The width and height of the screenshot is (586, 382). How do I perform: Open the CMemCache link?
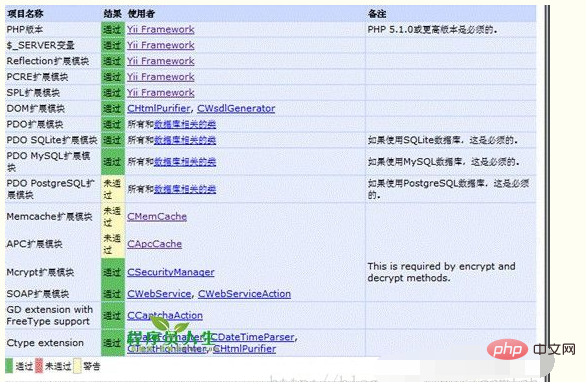tap(157, 216)
